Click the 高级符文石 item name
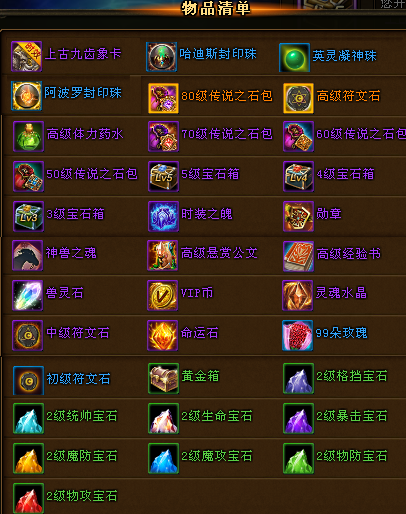This screenshot has width=406, height=514. [348, 96]
